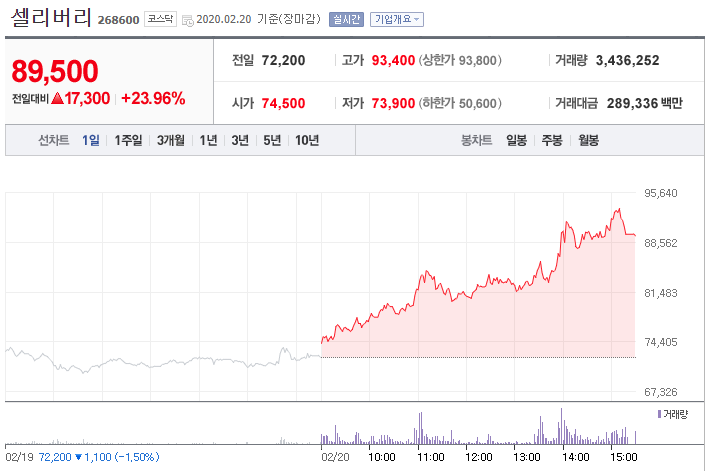Switch chart to 3년 range
705x471 pixels.
click(x=240, y=140)
